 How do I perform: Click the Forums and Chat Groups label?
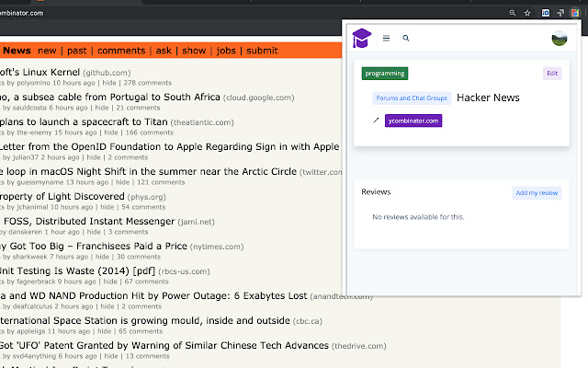click(x=412, y=98)
